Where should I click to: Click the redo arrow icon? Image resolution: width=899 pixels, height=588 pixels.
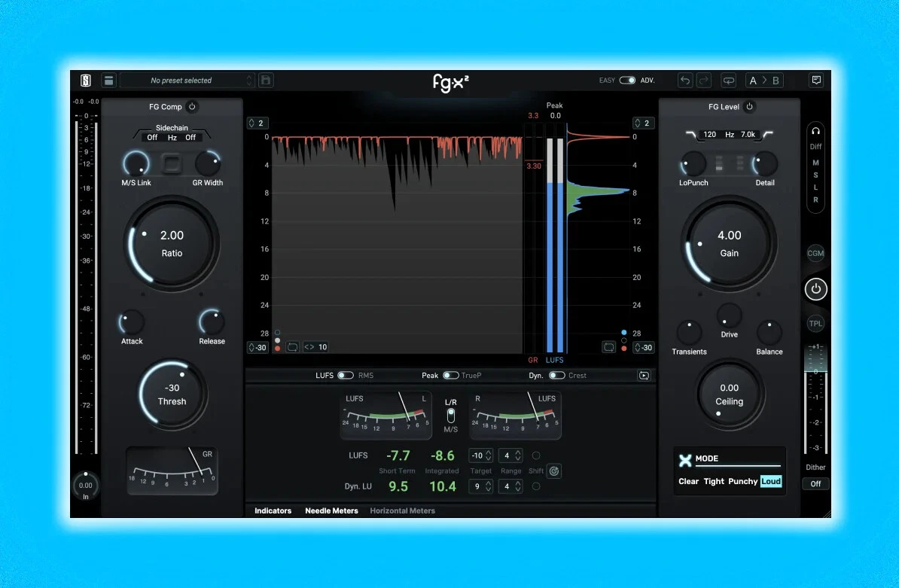click(x=703, y=81)
